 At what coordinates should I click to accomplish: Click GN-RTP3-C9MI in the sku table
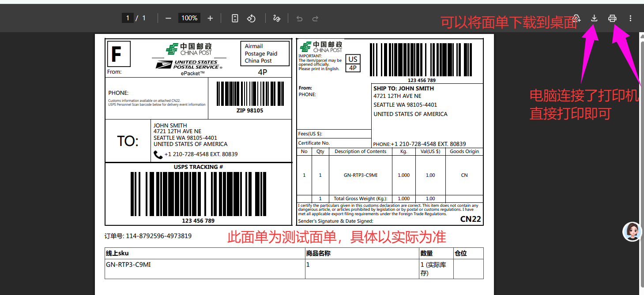pos(128,265)
